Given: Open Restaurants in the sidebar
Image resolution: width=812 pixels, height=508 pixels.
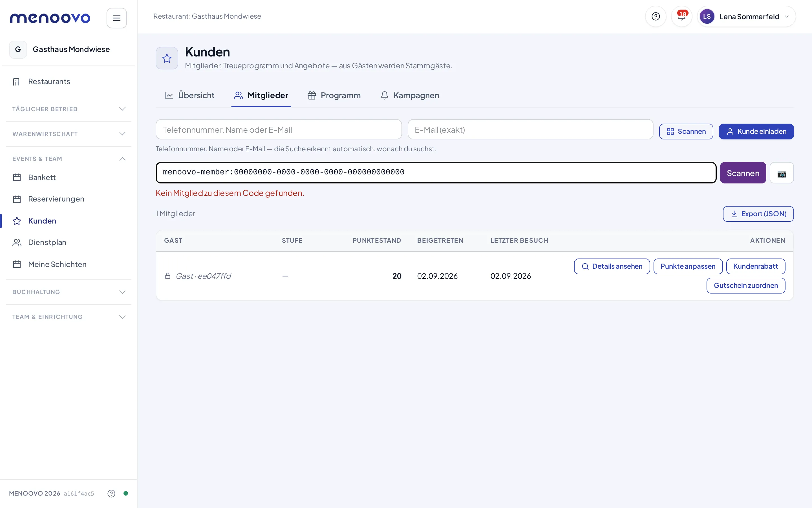Looking at the screenshot, I should (x=69, y=82).
